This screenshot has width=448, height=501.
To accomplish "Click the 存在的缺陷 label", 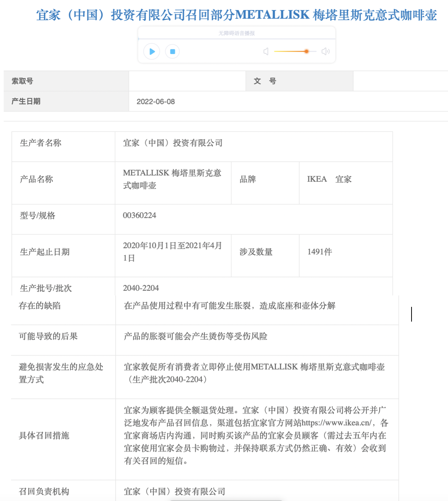I will click(x=40, y=306).
